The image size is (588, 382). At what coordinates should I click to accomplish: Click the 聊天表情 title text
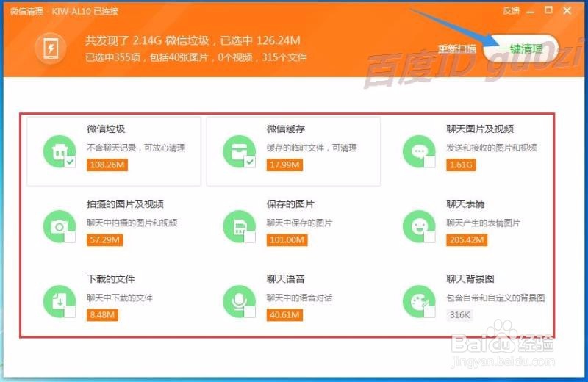pos(465,204)
